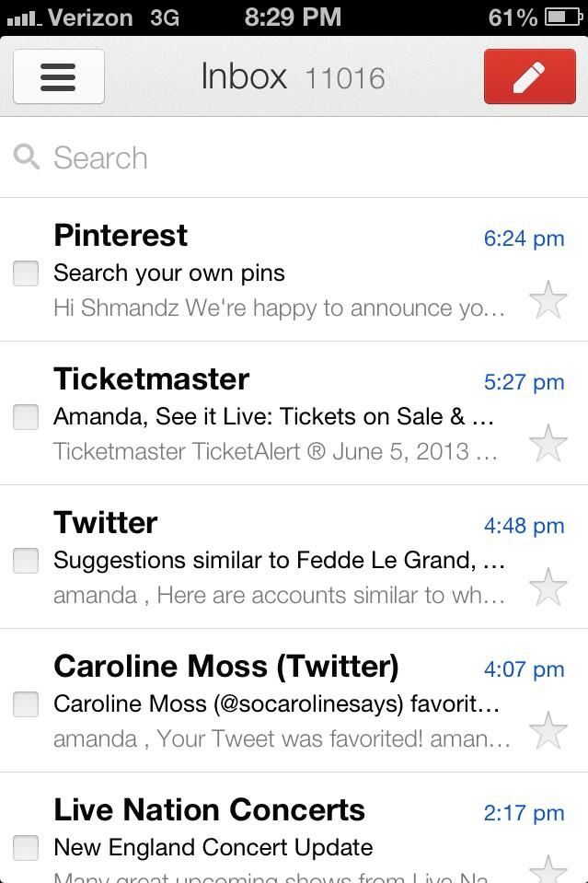588x883 pixels.
Task: Open the Pinterest email 'Search your own pins'
Action: point(276,273)
